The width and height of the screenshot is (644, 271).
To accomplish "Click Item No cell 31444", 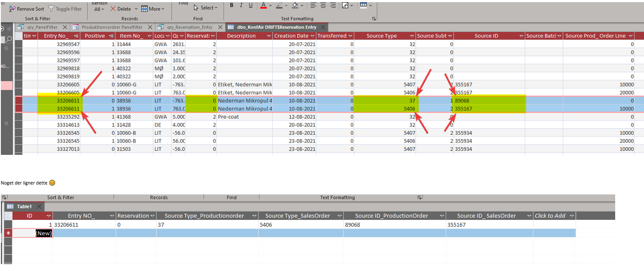I will [134, 44].
